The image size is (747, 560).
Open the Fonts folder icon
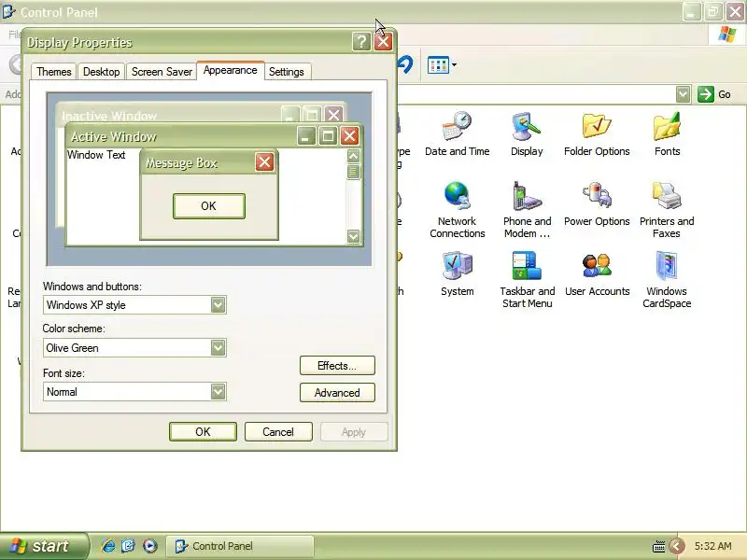click(667, 134)
